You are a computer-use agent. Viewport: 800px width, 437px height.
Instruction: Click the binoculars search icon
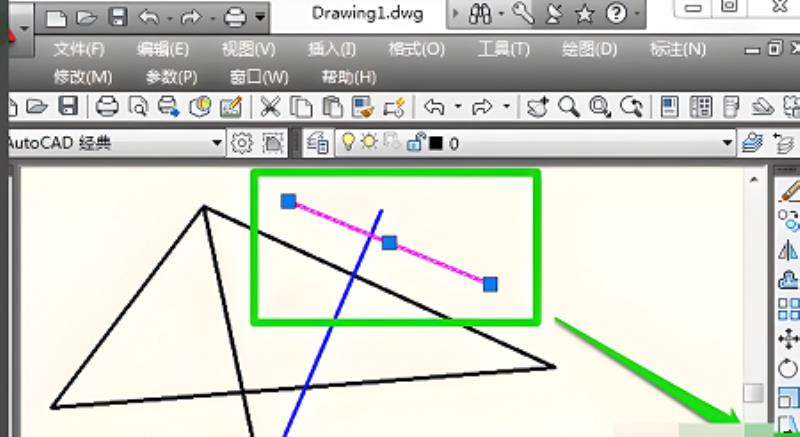pyautogui.click(x=481, y=15)
